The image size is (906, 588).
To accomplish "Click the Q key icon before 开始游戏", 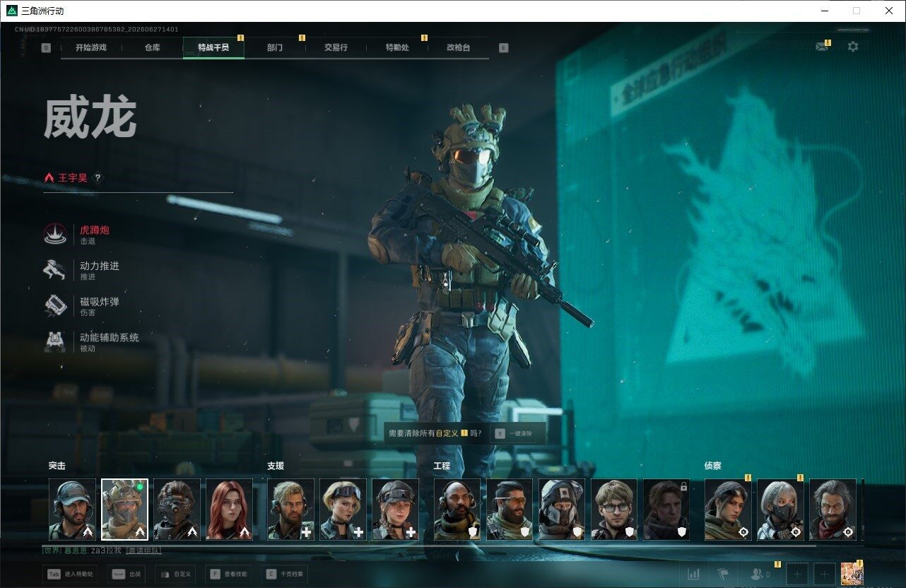I will (x=46, y=48).
